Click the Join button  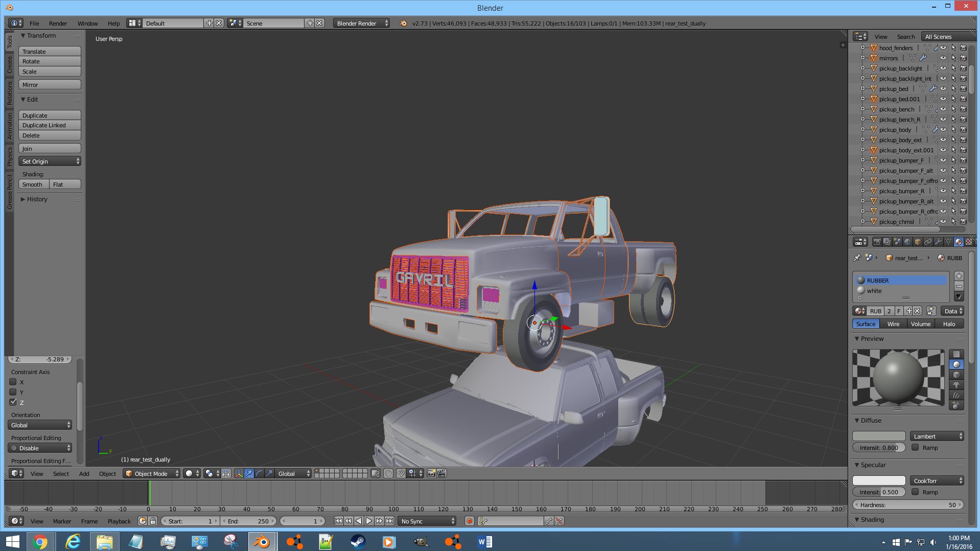(x=50, y=148)
